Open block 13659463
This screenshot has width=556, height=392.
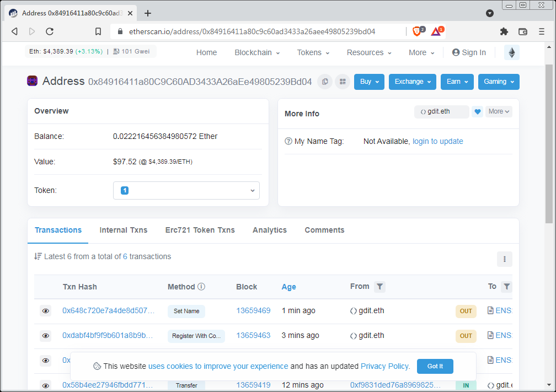[x=253, y=336]
